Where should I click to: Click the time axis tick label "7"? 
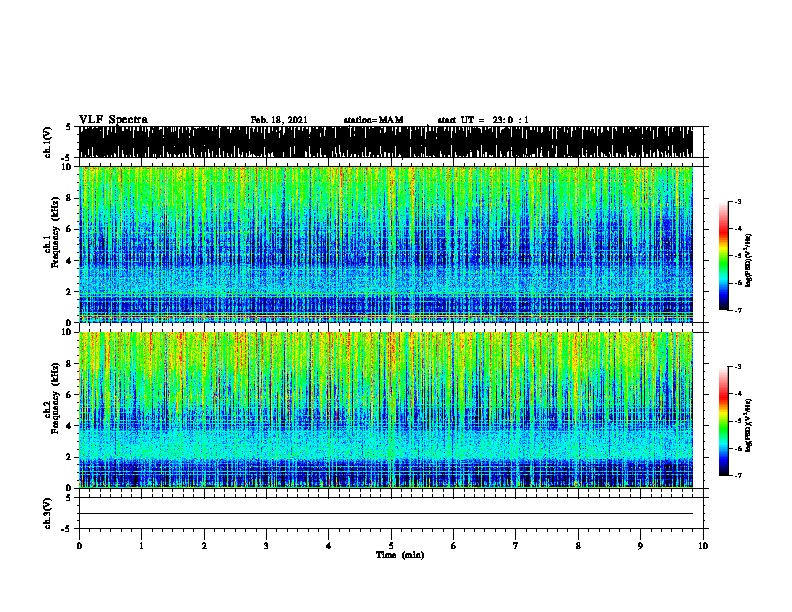(x=516, y=546)
